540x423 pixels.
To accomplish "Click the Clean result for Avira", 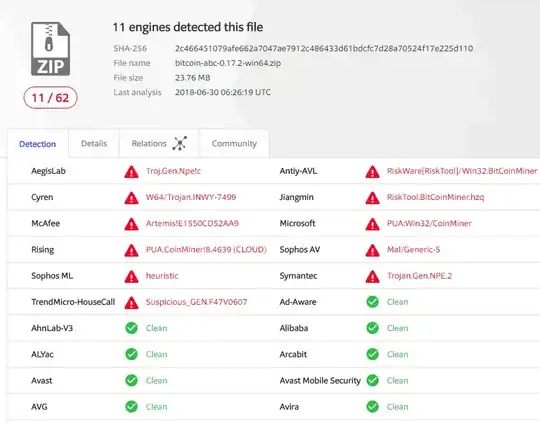I will coord(397,406).
